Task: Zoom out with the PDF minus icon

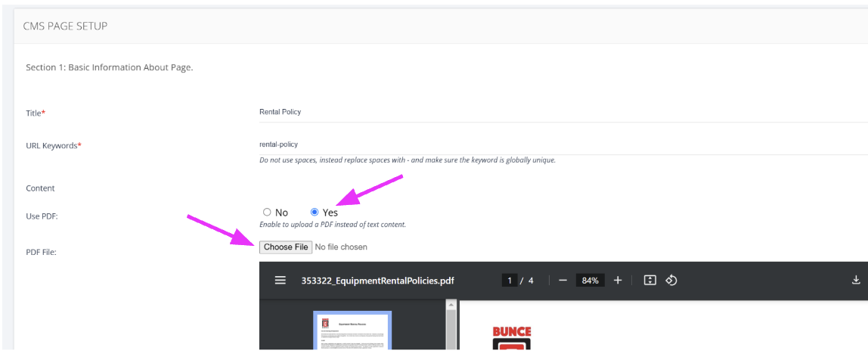Action: coord(563,281)
